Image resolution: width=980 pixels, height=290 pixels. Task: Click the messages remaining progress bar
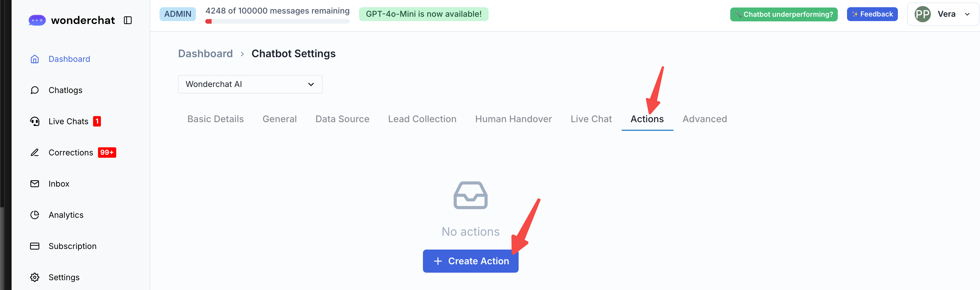277,22
